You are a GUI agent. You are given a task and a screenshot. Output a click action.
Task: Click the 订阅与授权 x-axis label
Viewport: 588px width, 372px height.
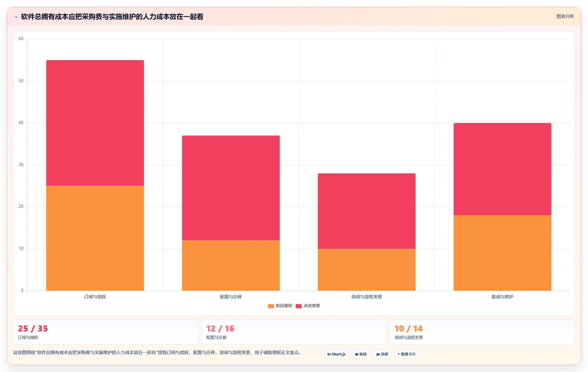point(95,297)
